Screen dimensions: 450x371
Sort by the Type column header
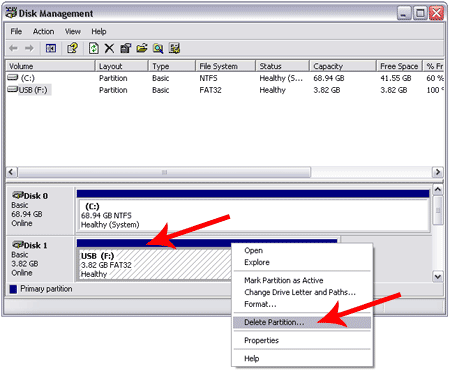click(172, 66)
